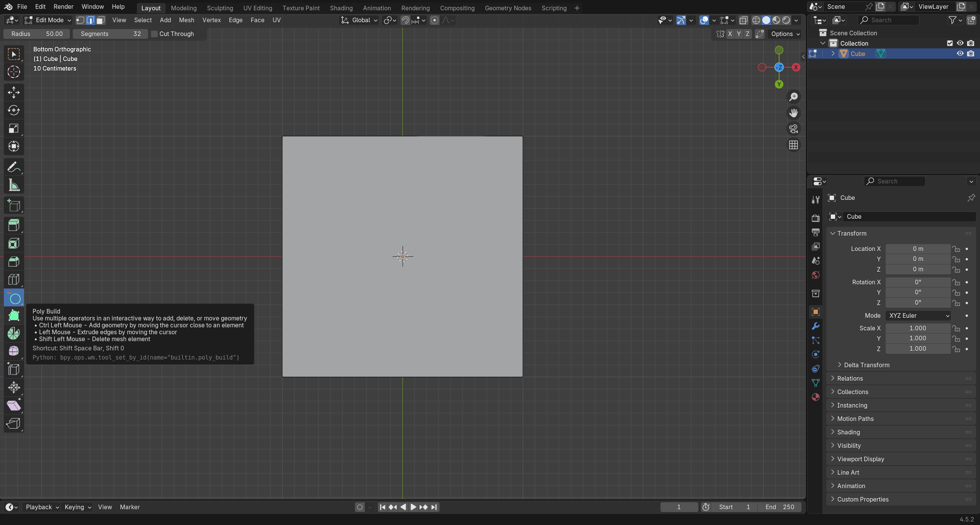Open the XYZ Euler rotation mode dropdown
980x525 pixels.
tap(918, 315)
